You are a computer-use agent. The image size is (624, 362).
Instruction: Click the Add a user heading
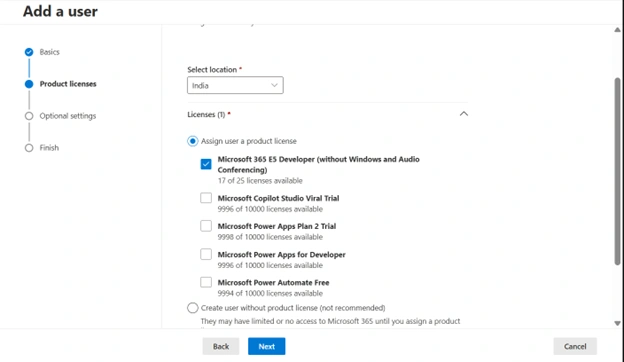pos(60,12)
